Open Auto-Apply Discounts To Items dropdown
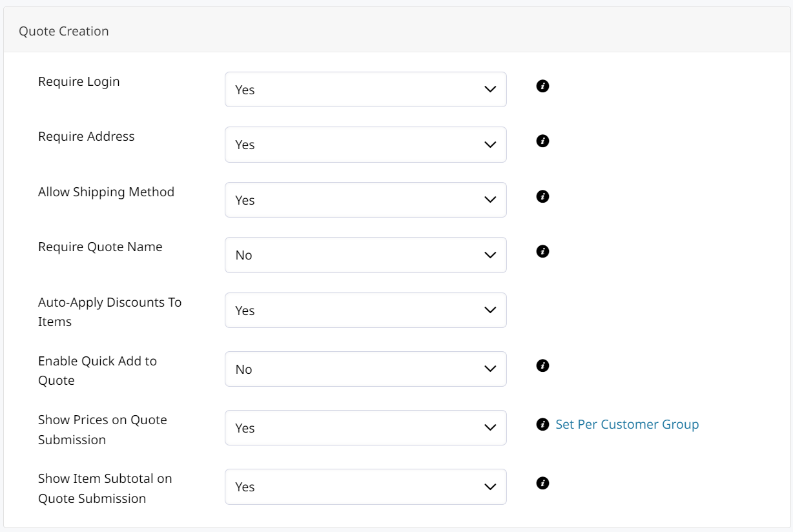793x532 pixels. pyautogui.click(x=366, y=311)
